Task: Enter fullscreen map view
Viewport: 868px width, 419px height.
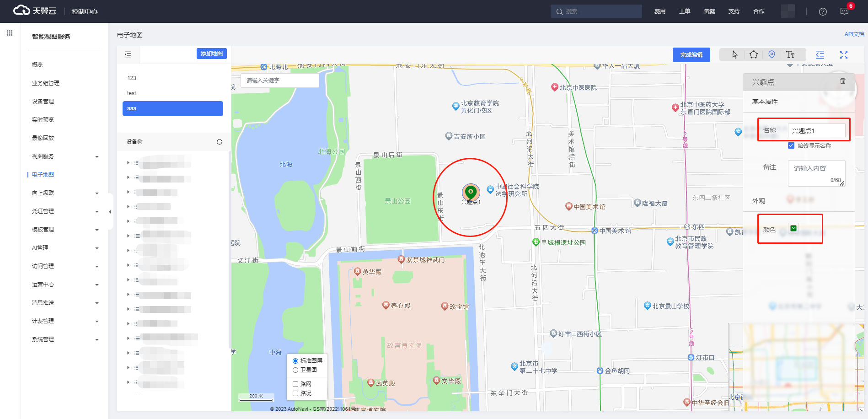Action: pos(844,55)
